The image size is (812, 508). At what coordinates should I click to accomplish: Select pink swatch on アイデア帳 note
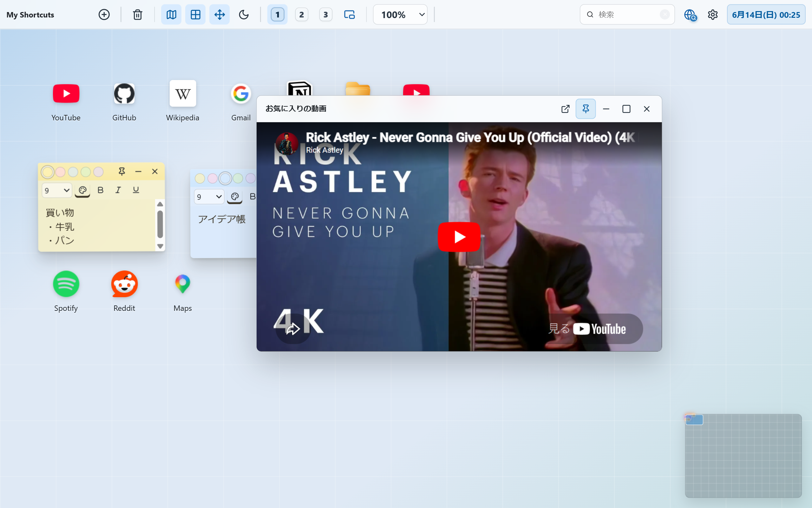point(213,178)
